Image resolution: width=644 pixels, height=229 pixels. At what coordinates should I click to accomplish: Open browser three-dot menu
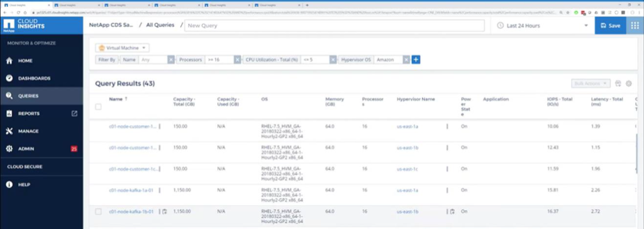[x=640, y=13]
